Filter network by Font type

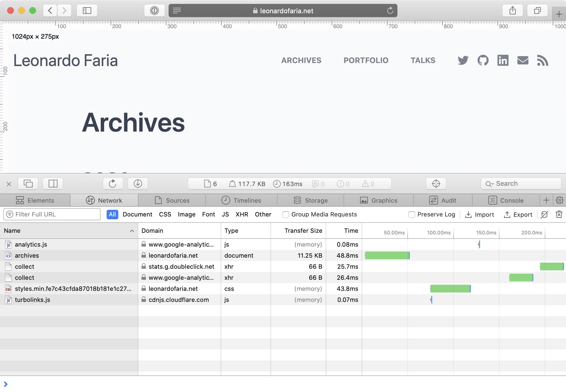pos(208,215)
